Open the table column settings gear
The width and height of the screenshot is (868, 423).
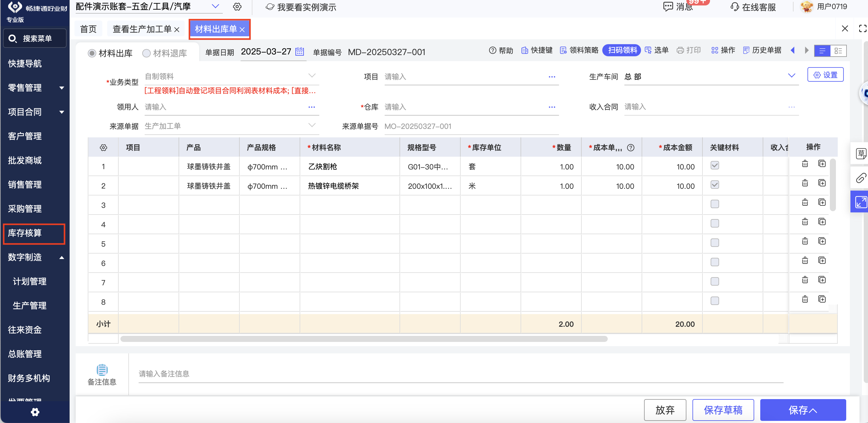coord(104,148)
